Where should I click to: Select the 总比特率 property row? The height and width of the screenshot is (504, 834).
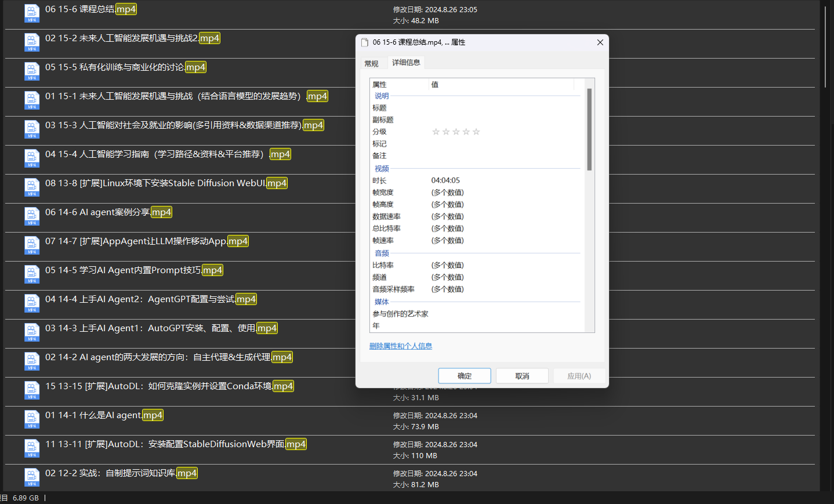476,229
